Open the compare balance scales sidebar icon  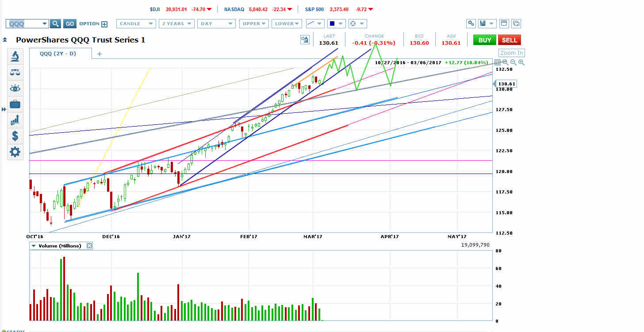coord(15,72)
